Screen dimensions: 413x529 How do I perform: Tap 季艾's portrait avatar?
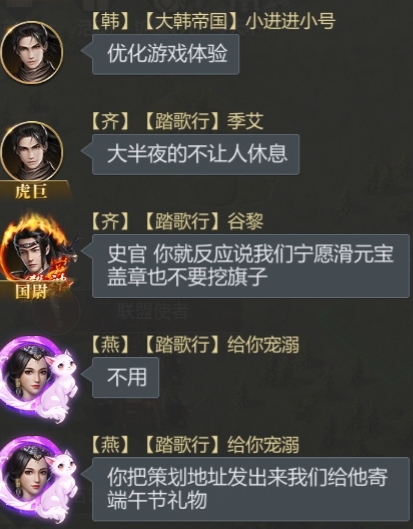pyautogui.click(x=32, y=152)
